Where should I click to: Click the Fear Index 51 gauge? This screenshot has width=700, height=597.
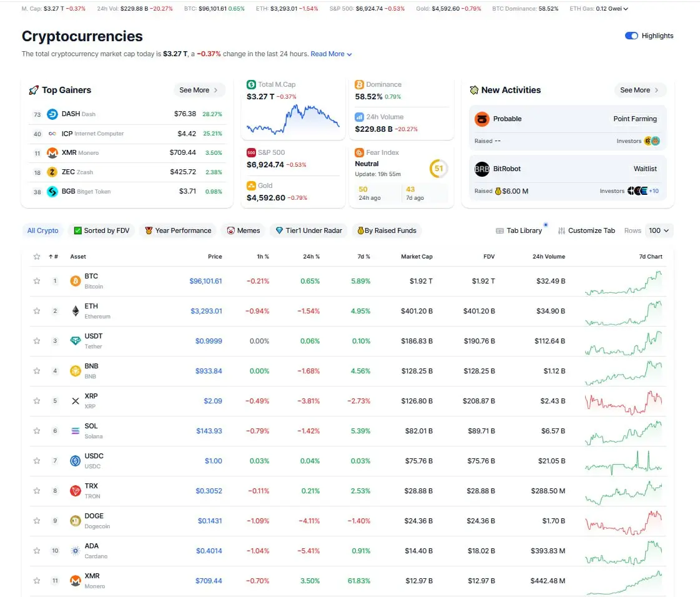point(438,169)
